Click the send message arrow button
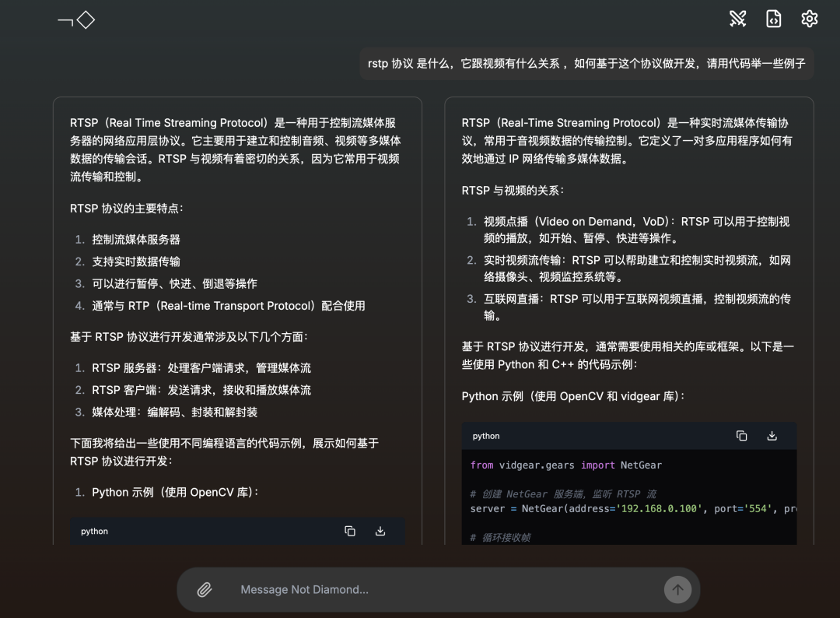Viewport: 840px width, 618px height. pyautogui.click(x=677, y=589)
